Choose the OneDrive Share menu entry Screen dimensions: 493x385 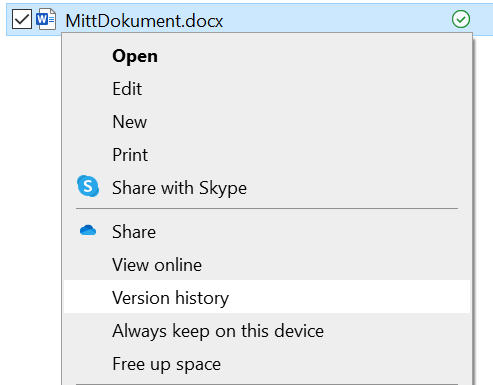(x=267, y=232)
